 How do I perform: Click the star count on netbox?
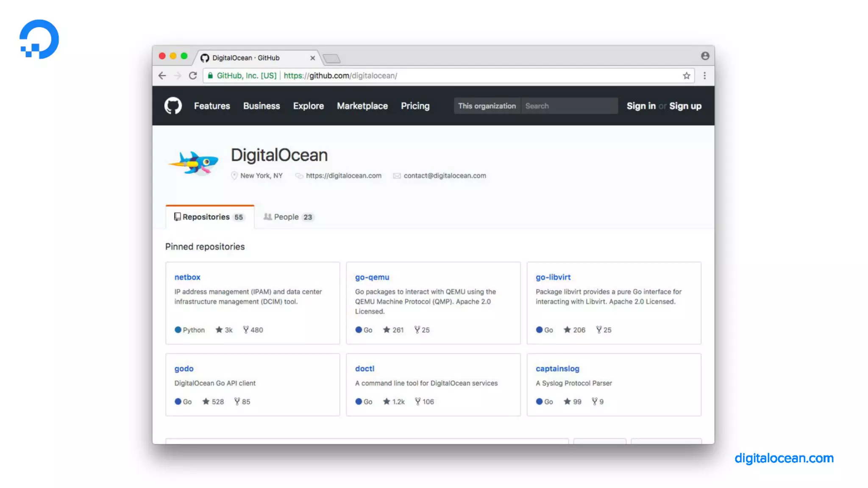pyautogui.click(x=224, y=330)
